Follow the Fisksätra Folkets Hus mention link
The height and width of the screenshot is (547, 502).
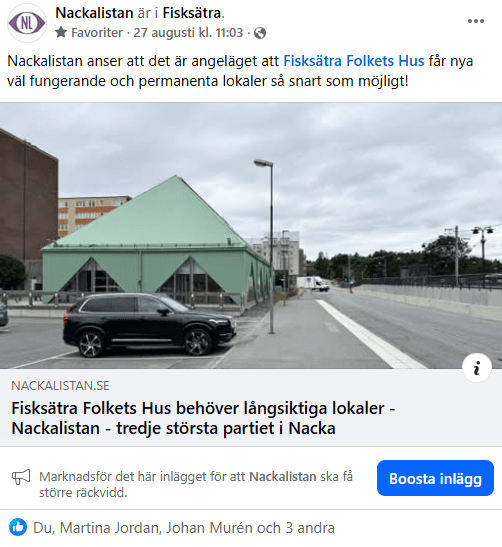(354, 61)
